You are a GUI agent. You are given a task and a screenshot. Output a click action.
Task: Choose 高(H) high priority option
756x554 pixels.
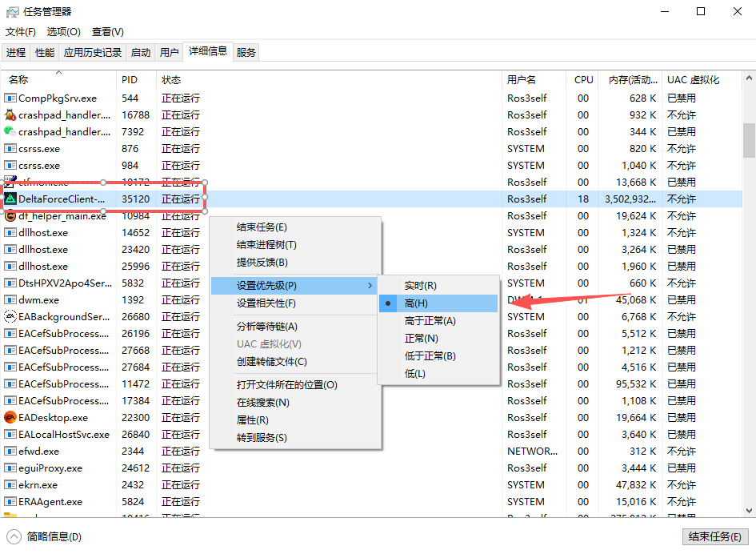pos(416,303)
